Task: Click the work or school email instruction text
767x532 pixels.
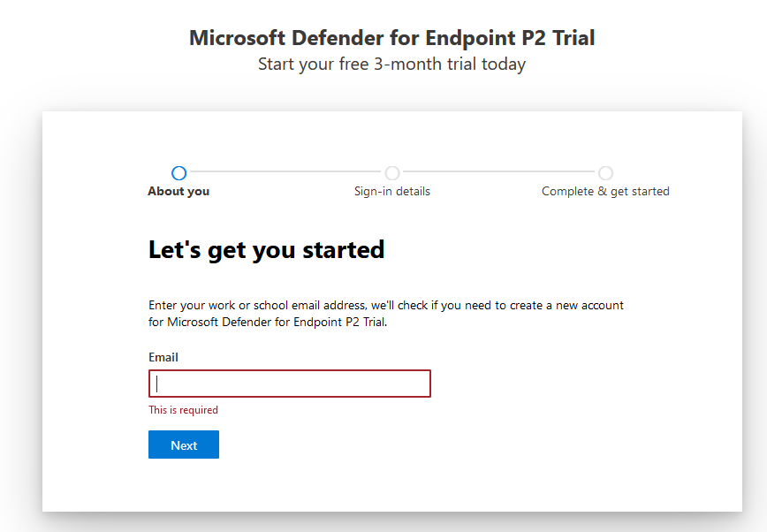Action: pyautogui.click(x=386, y=304)
